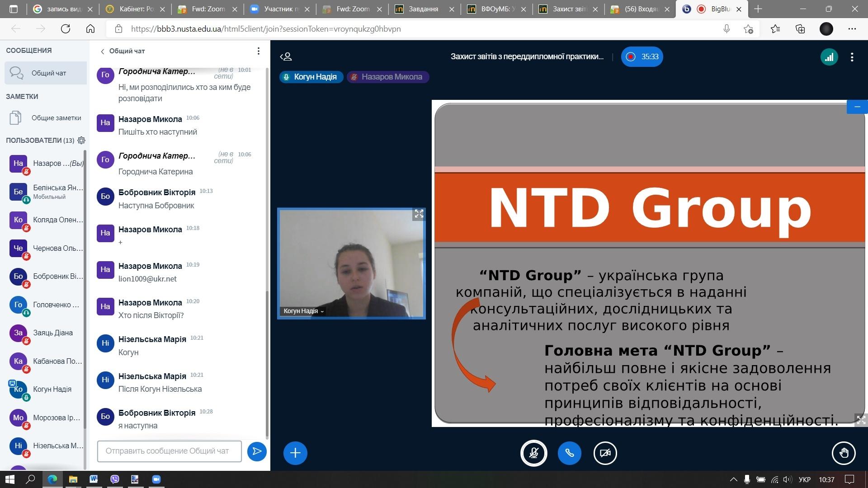The image size is (868, 488).
Task: Select user Чернова Оль… in the list
Action: coord(46,248)
